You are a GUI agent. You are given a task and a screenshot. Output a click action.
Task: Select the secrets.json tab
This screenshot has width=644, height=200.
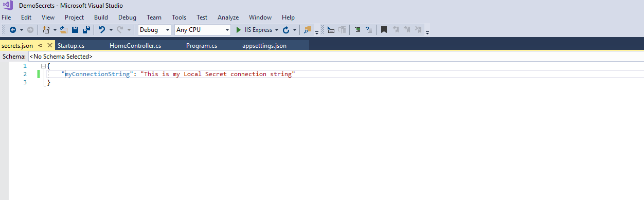tap(17, 46)
